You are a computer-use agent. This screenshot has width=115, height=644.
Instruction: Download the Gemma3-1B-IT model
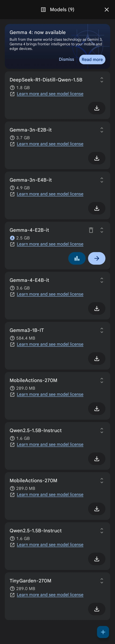[x=97, y=359]
